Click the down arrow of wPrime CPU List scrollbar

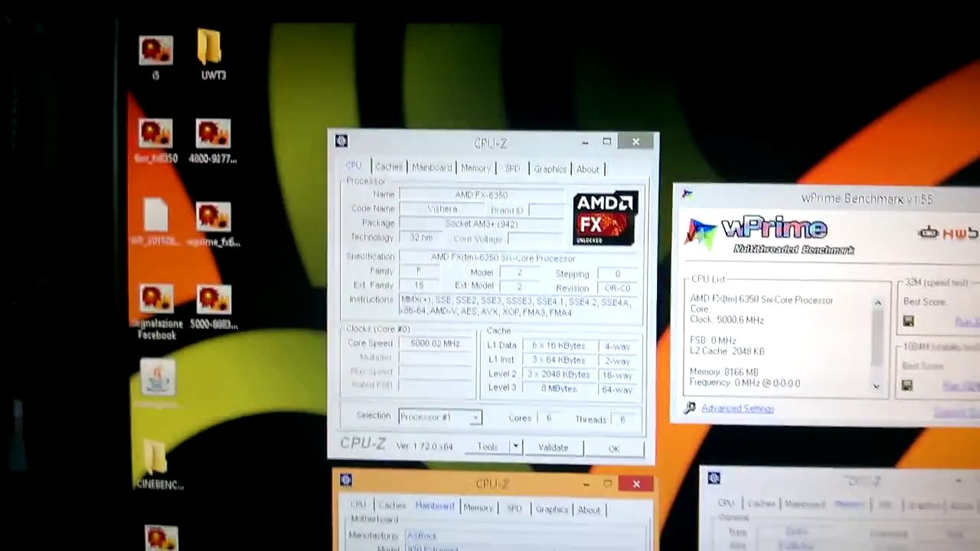tap(877, 386)
